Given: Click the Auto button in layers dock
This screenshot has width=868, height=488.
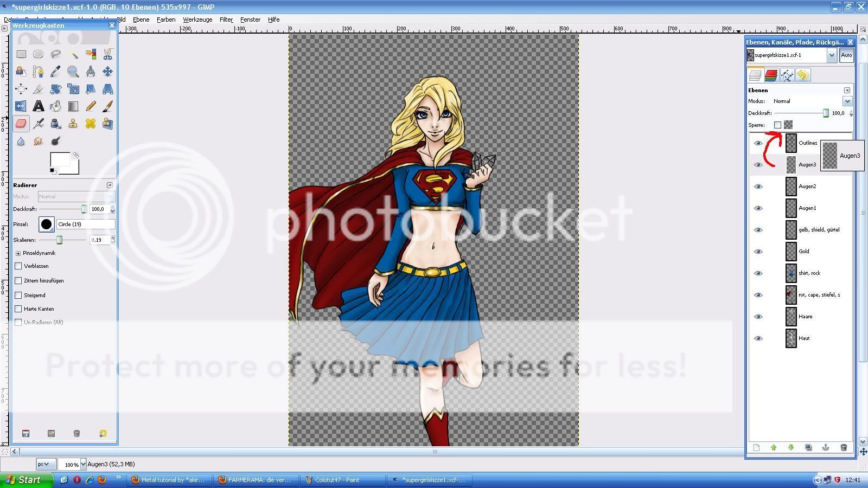Looking at the screenshot, I should pyautogui.click(x=846, y=55).
